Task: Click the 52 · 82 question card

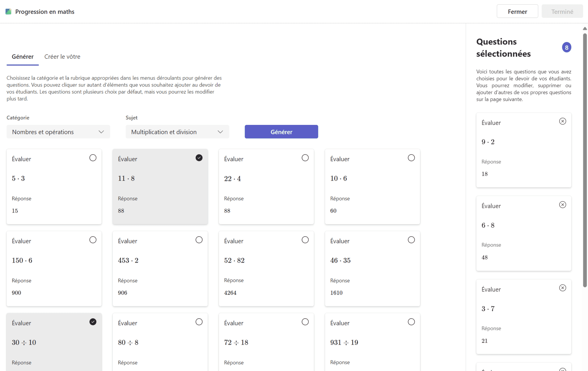Action: tap(266, 269)
